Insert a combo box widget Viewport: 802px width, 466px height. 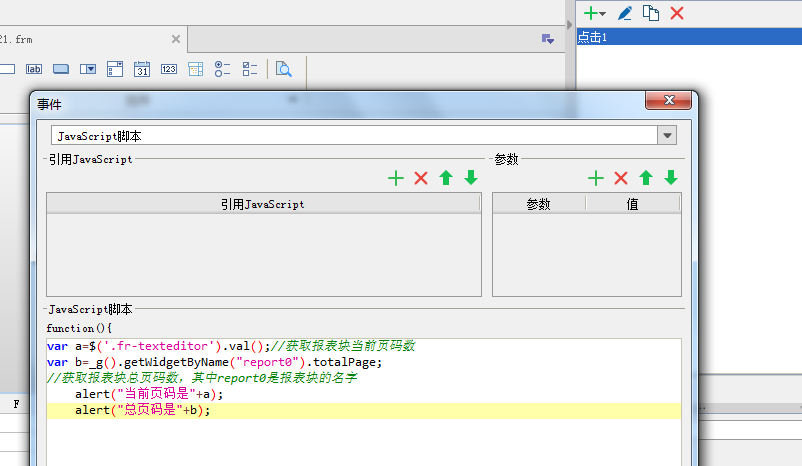coord(88,69)
